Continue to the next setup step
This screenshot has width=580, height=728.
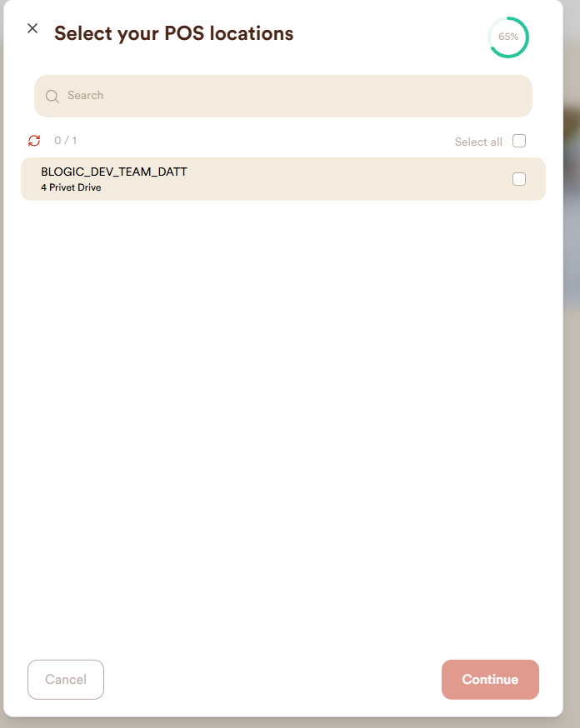(490, 679)
